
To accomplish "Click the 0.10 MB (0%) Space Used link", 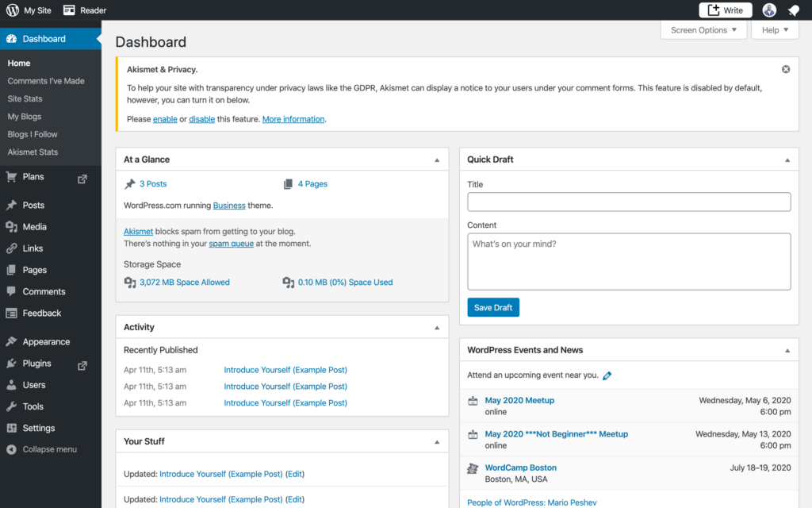I will 345,283.
